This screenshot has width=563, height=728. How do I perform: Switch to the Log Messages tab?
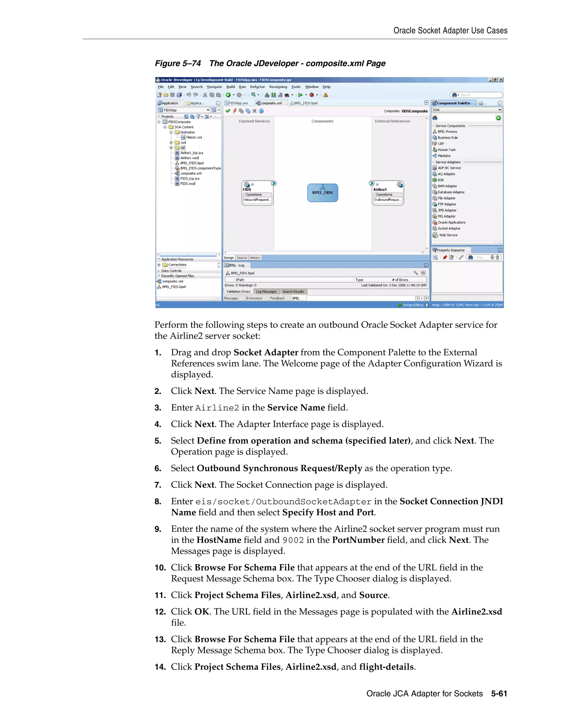click(x=266, y=292)
